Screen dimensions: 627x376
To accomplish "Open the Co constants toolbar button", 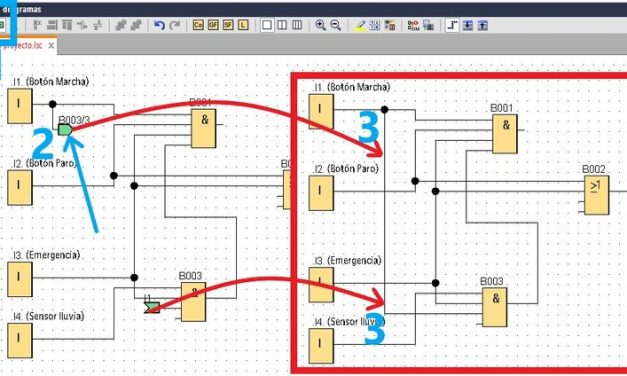I will tap(198, 25).
